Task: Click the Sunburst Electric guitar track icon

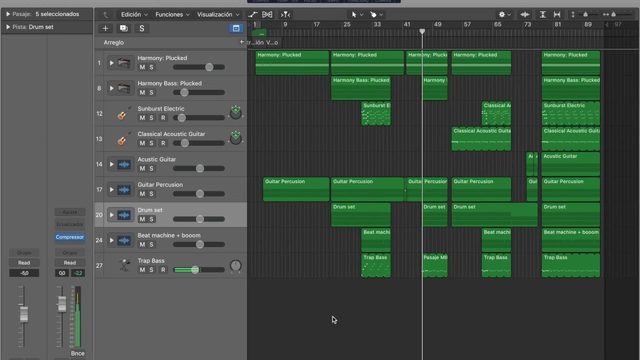Action: pos(124,113)
